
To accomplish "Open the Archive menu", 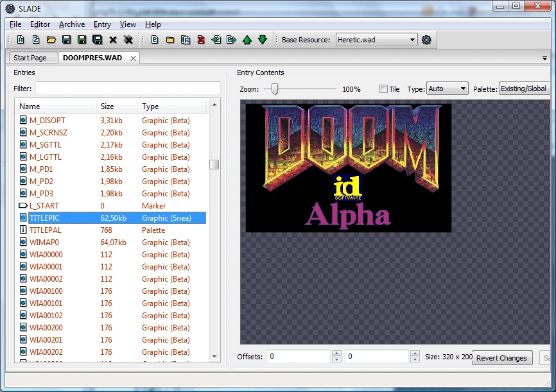I will 72,24.
